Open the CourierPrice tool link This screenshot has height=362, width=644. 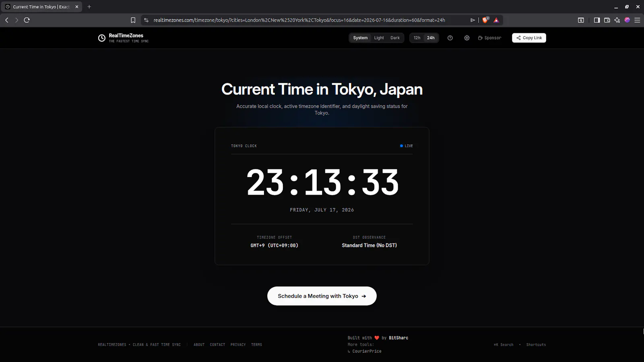coord(367,351)
